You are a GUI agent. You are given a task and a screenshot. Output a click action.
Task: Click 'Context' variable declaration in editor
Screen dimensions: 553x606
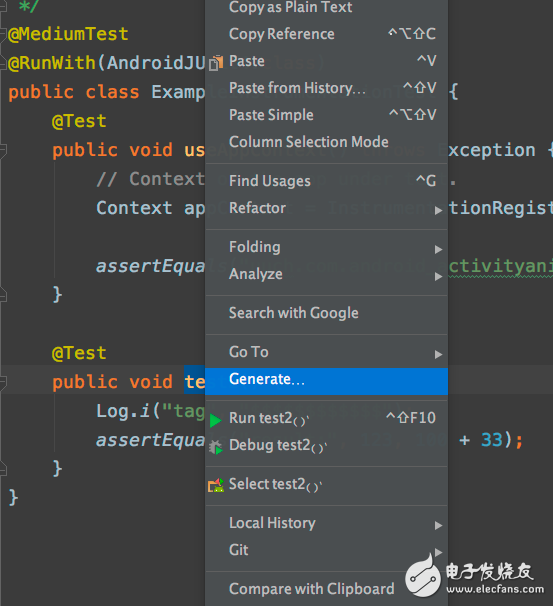(x=134, y=208)
